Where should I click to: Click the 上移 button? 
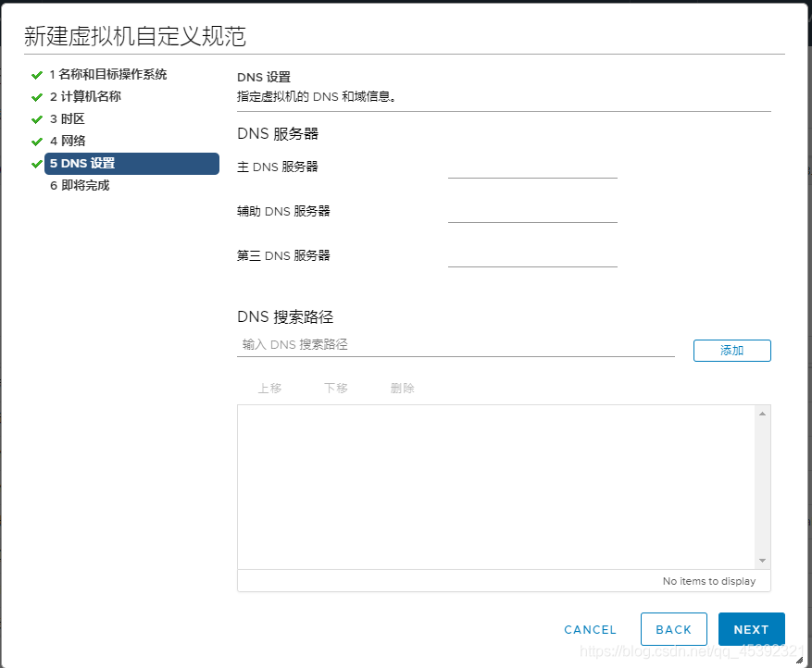tap(269, 389)
